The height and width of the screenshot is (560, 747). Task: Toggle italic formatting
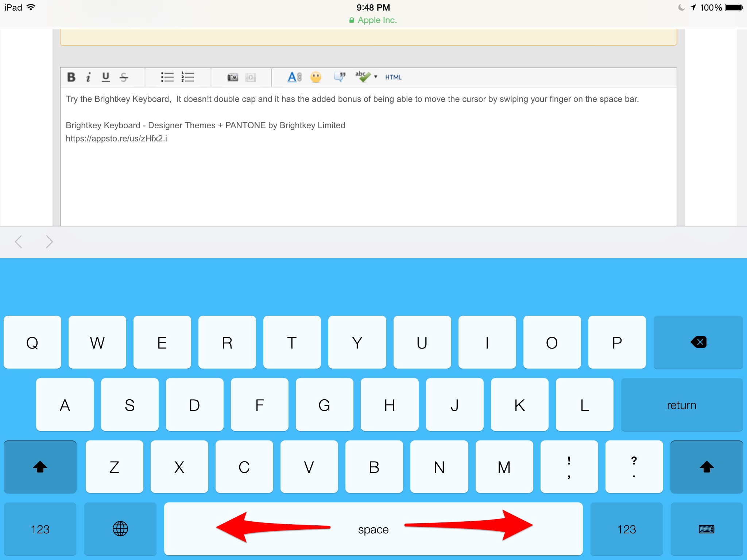click(x=88, y=77)
